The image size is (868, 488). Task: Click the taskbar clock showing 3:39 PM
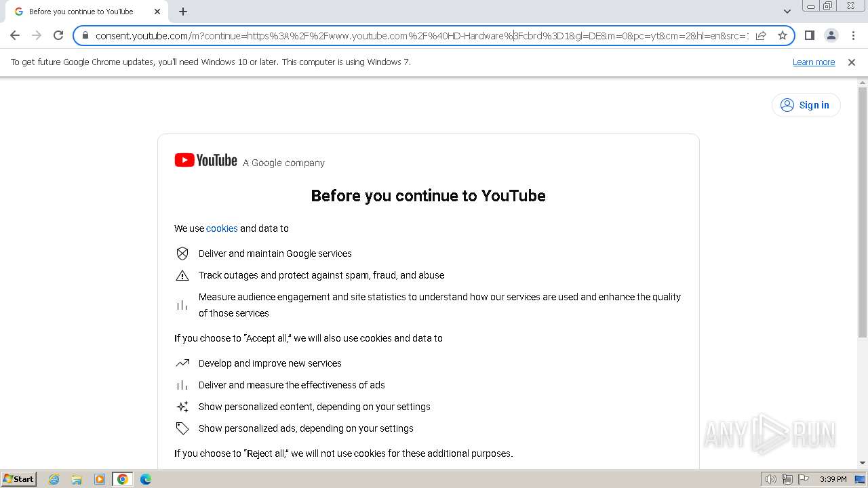(x=833, y=479)
